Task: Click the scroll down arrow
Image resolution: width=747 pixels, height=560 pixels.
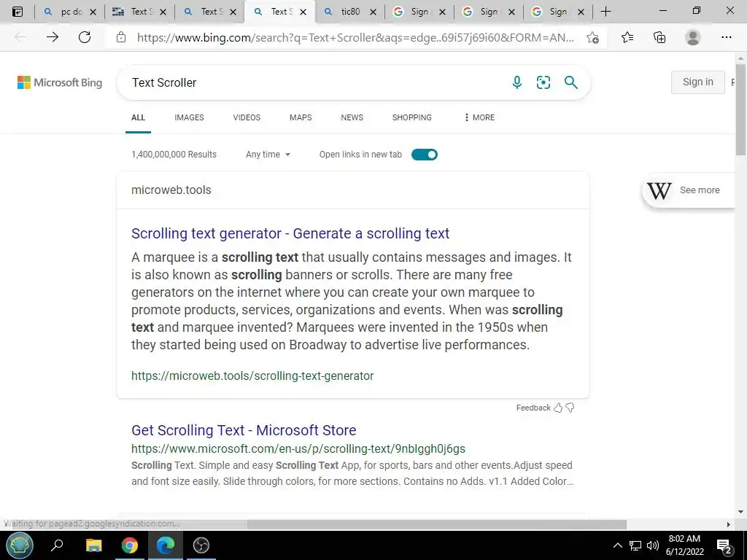Action: 740,512
